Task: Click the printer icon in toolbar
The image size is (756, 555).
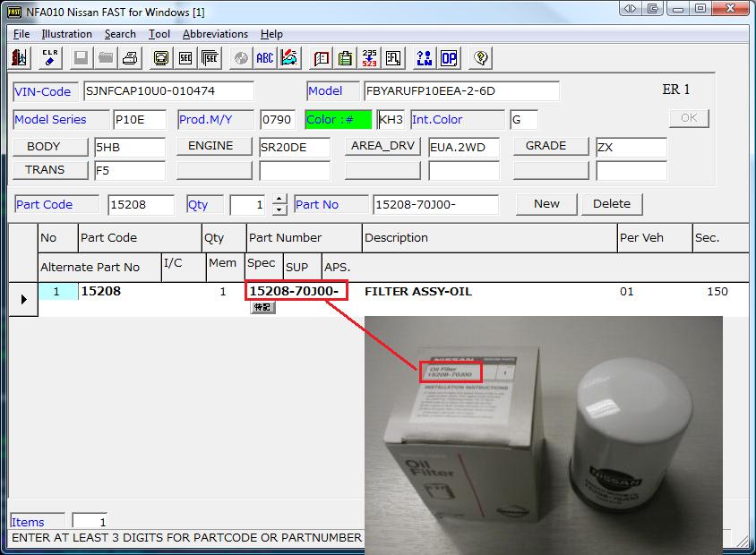Action: (x=130, y=58)
